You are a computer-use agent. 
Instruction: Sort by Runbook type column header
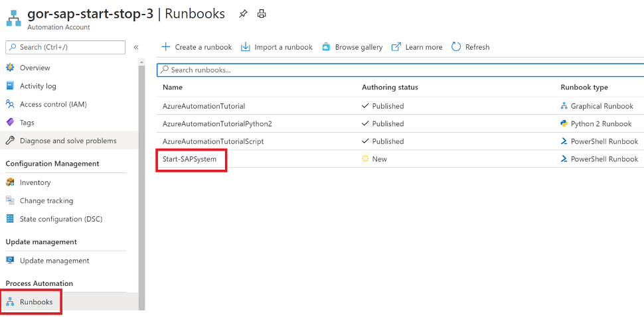[584, 88]
